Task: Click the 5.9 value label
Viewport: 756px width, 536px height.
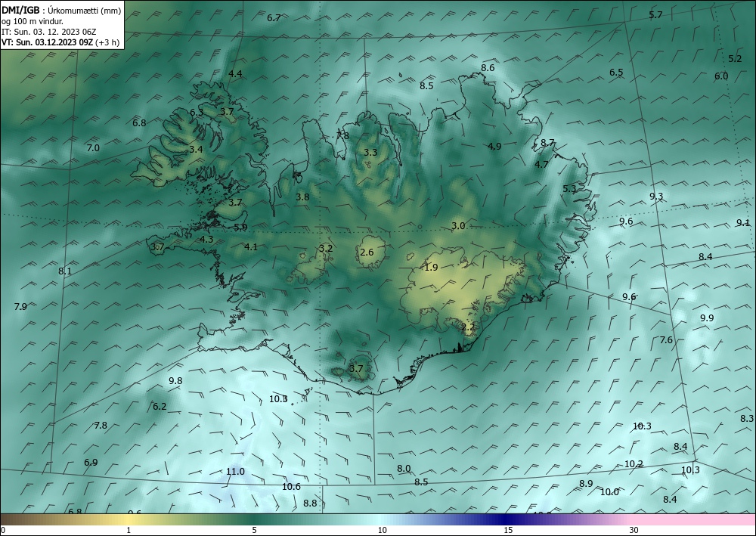Action: [240, 227]
